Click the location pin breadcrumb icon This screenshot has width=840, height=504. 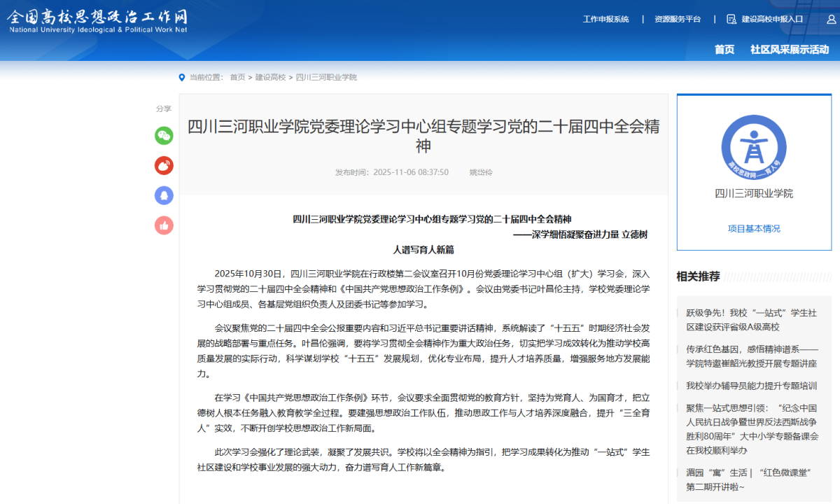181,77
